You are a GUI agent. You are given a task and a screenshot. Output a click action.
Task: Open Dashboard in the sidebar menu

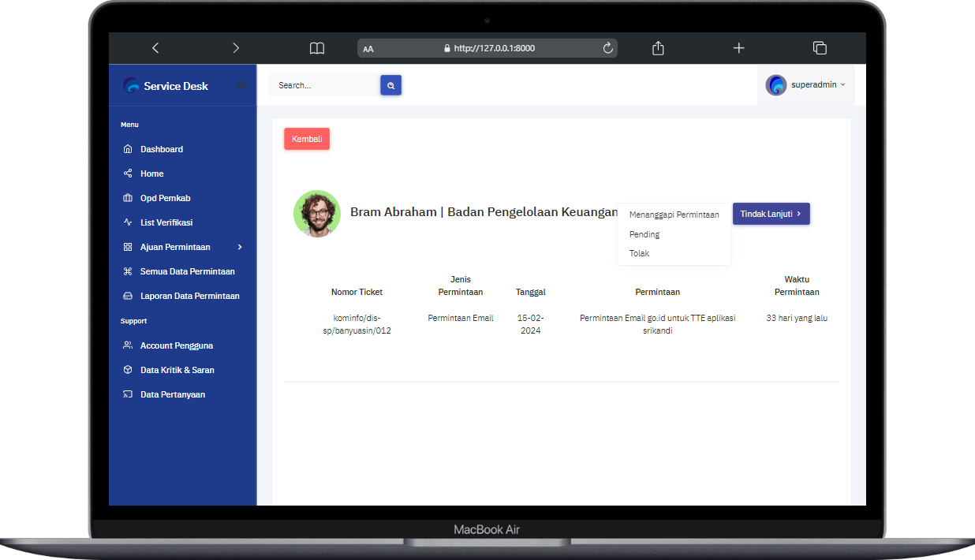click(162, 149)
